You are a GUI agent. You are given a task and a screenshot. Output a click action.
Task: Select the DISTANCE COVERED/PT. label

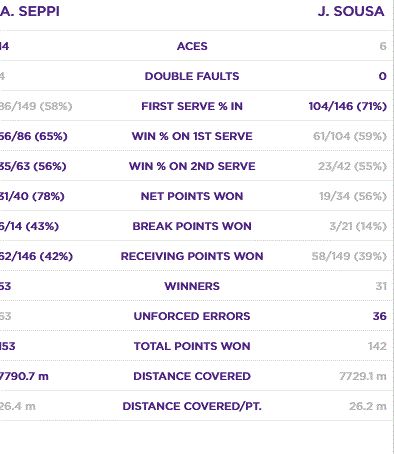point(192,406)
